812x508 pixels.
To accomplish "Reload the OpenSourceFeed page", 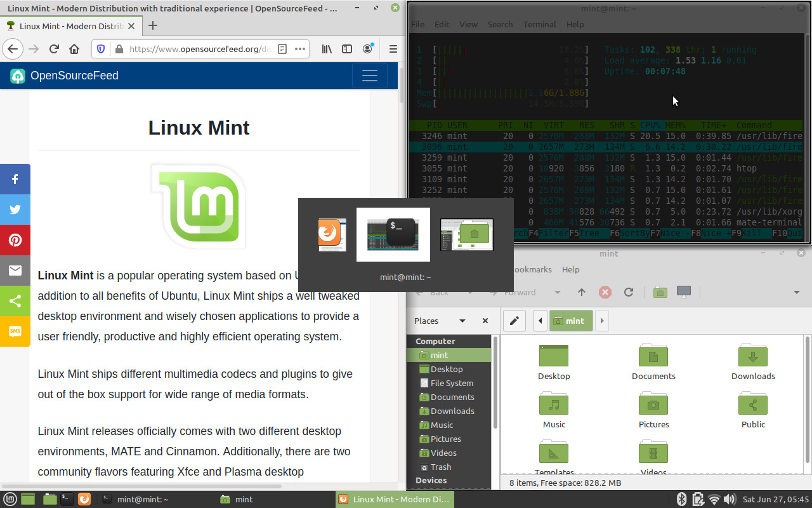I will click(x=54, y=48).
